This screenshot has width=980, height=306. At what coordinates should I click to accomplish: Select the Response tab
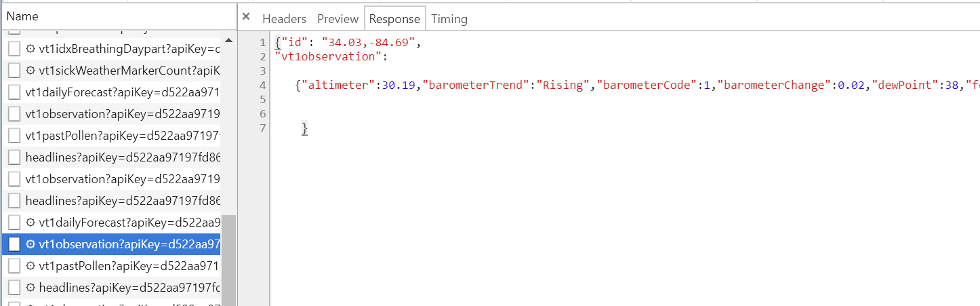point(395,19)
